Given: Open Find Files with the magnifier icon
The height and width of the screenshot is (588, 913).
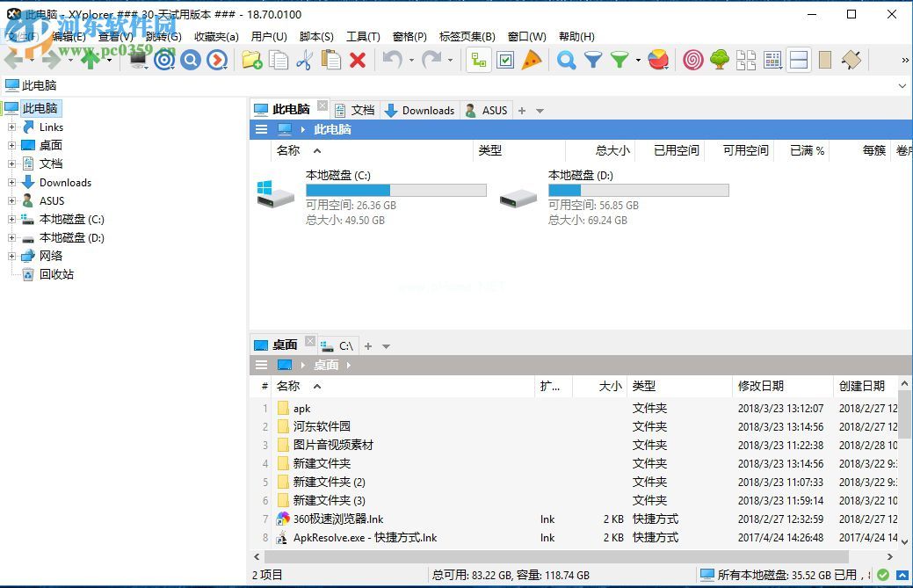Looking at the screenshot, I should [x=567, y=60].
